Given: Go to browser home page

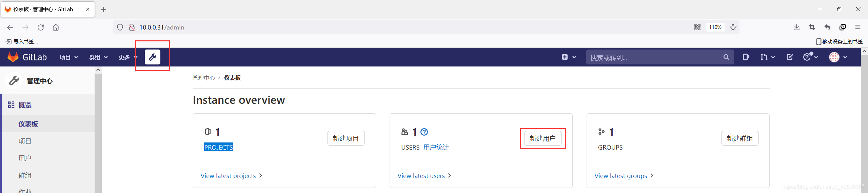Looking at the screenshot, I should 56,27.
